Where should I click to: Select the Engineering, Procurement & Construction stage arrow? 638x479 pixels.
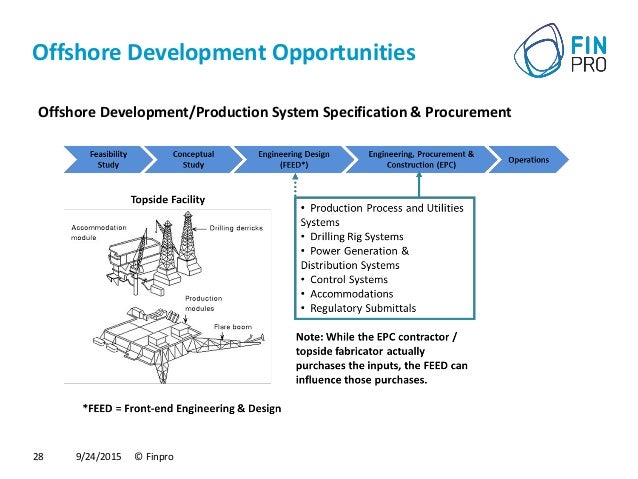[x=421, y=160]
